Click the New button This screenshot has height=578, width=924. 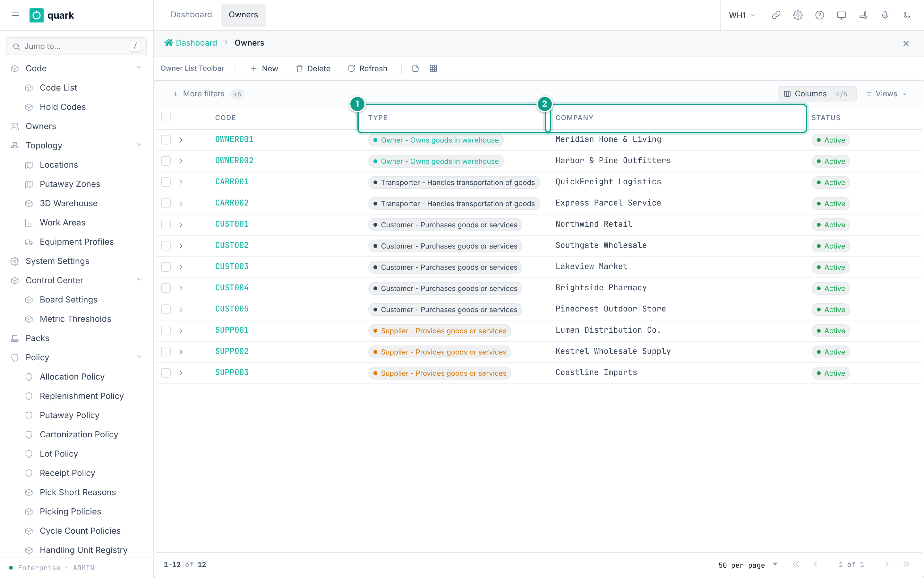tap(264, 68)
